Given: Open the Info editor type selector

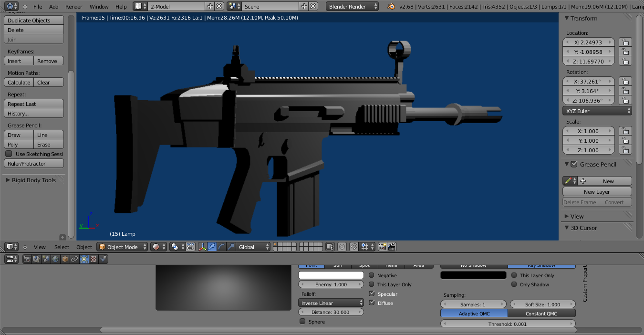Looking at the screenshot, I should click(x=12, y=6).
